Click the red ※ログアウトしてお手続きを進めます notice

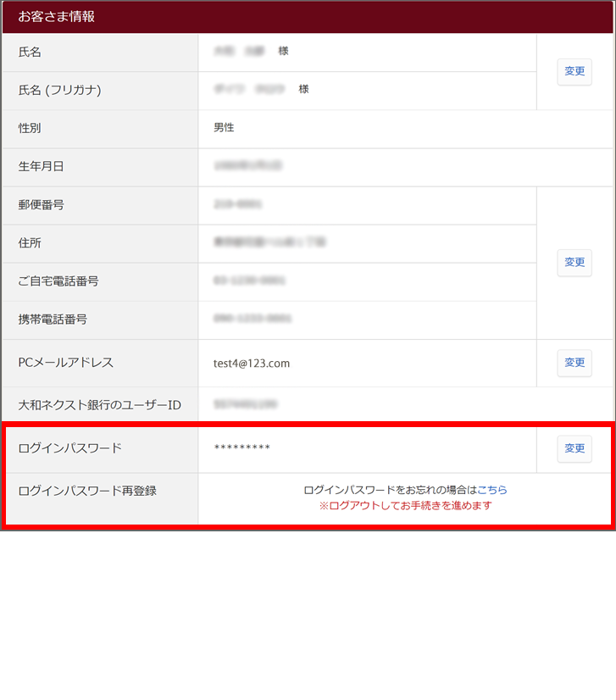[405, 506]
